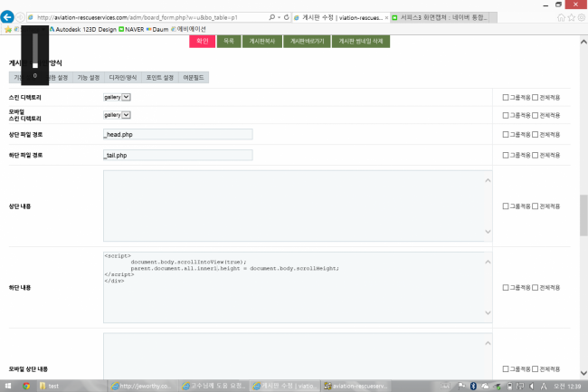Check 그룹적용 for 상단 내용 row

tap(506, 206)
